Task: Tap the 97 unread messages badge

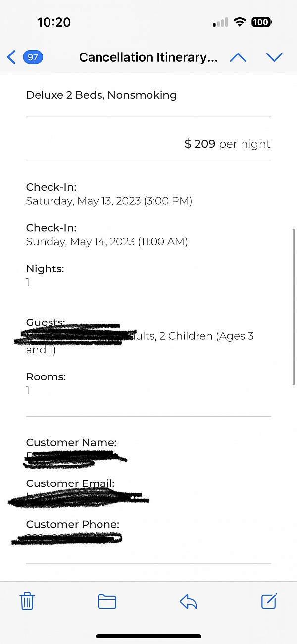Action: click(x=33, y=57)
